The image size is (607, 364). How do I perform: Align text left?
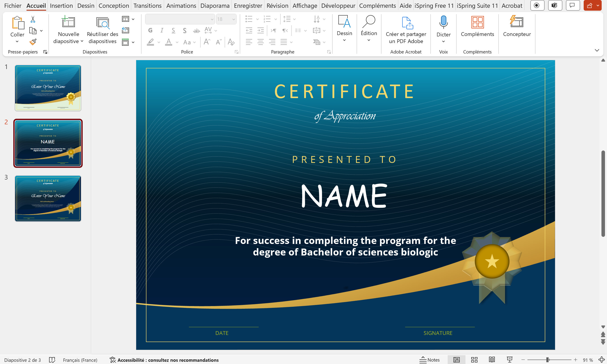point(249,42)
